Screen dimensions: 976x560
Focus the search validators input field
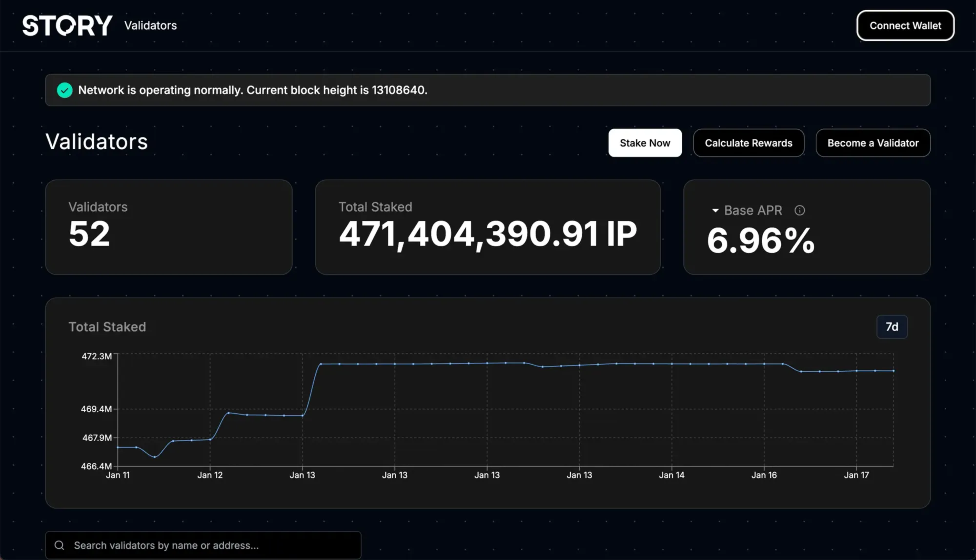[x=210, y=545]
